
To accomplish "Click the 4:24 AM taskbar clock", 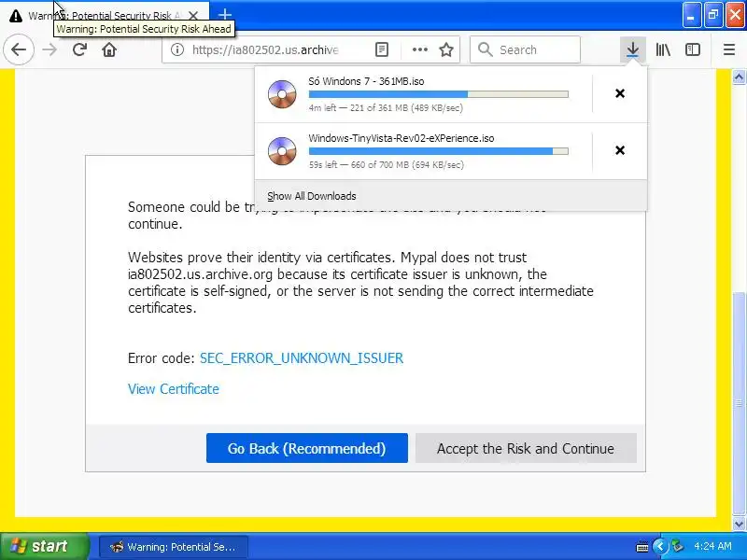I will (712, 546).
